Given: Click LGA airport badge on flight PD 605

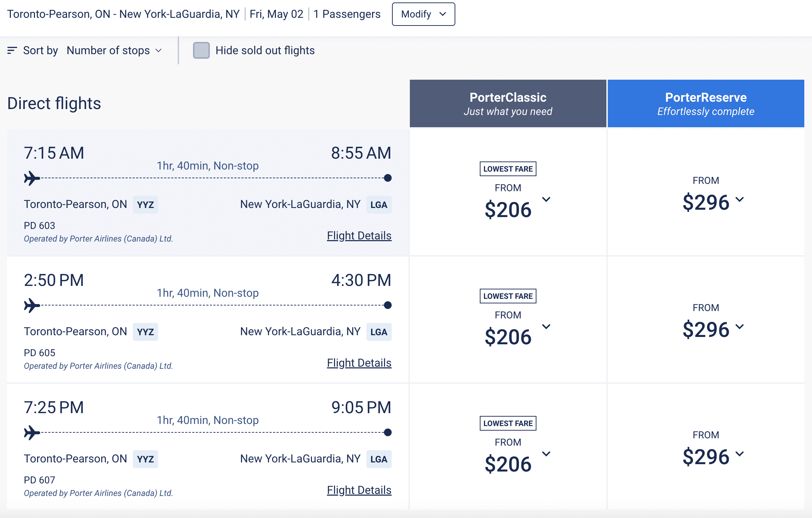Looking at the screenshot, I should [x=379, y=332].
